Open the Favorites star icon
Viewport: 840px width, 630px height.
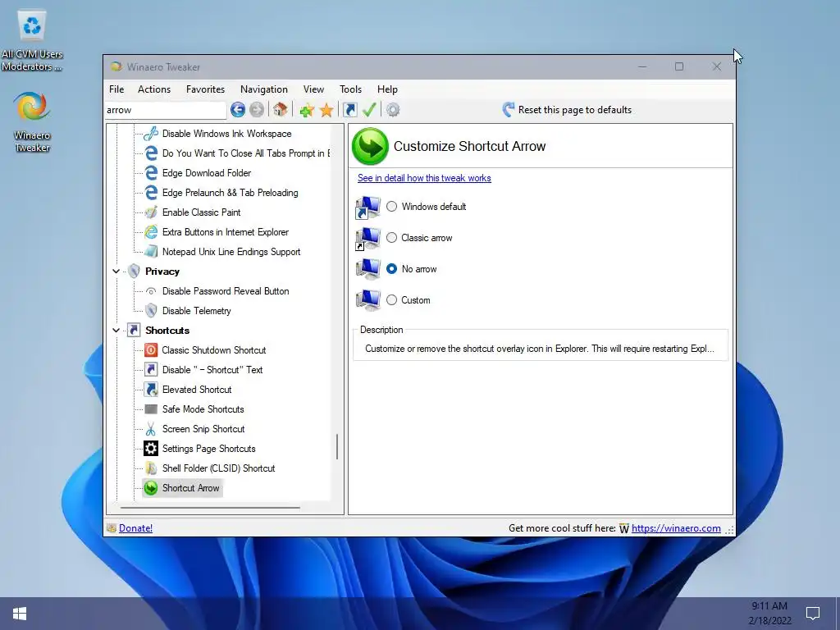click(326, 111)
